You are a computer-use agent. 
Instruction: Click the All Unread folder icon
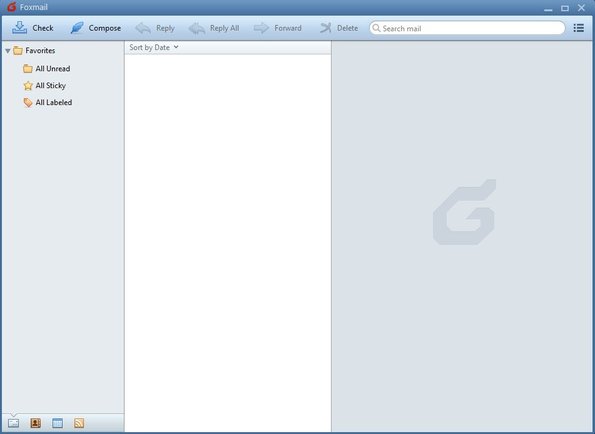28,69
